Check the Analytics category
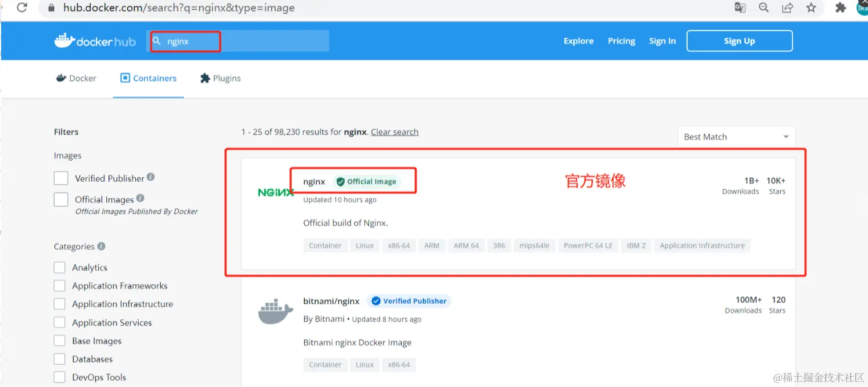 pos(59,267)
